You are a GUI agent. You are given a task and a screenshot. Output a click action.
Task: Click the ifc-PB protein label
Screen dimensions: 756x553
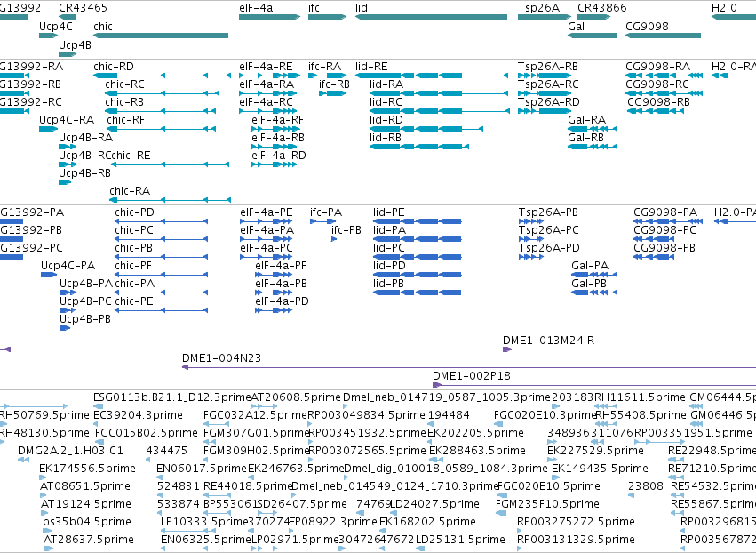click(x=346, y=230)
